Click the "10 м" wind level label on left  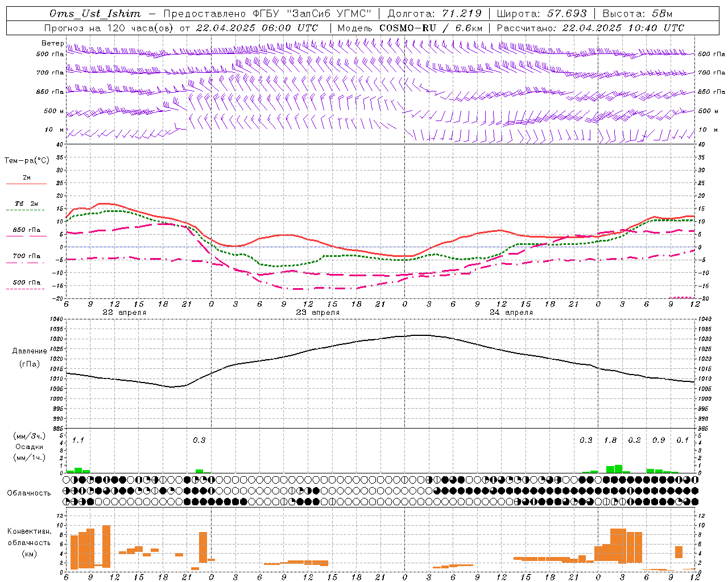pos(55,130)
